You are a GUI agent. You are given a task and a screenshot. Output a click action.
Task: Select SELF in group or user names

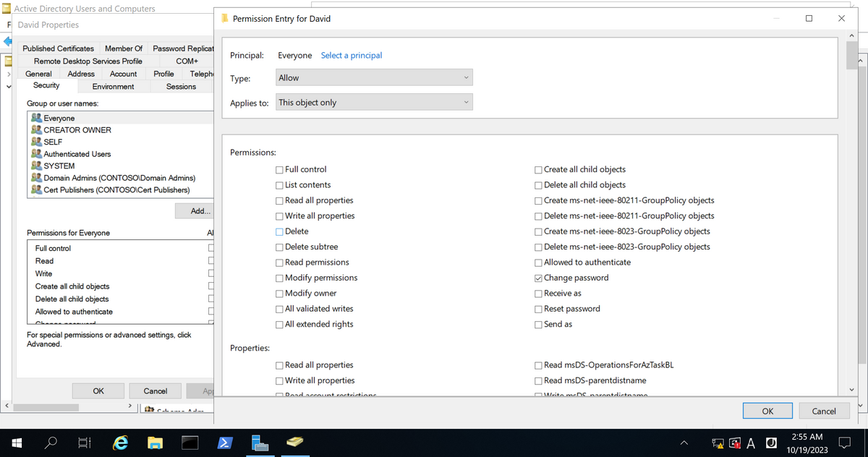53,142
